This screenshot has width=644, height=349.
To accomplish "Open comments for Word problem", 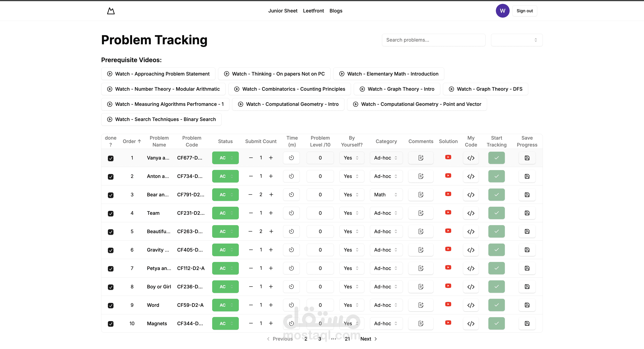I will tap(421, 305).
